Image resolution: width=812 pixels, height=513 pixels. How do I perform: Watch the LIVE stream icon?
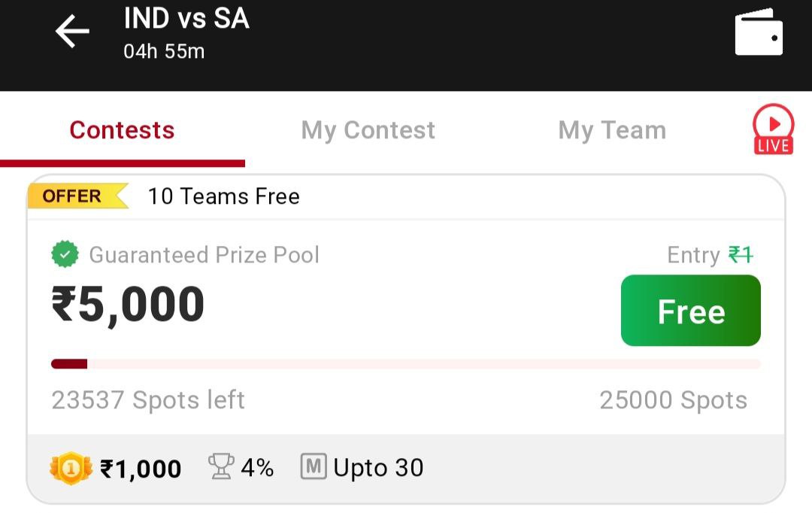tap(773, 129)
